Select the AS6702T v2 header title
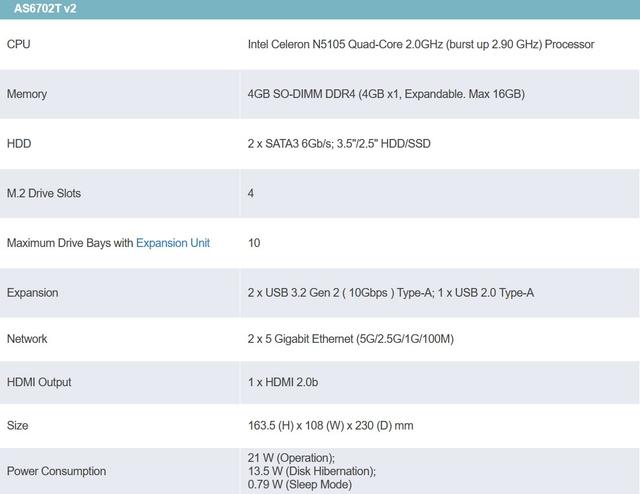Screen dimensions: 640x494 [45, 9]
